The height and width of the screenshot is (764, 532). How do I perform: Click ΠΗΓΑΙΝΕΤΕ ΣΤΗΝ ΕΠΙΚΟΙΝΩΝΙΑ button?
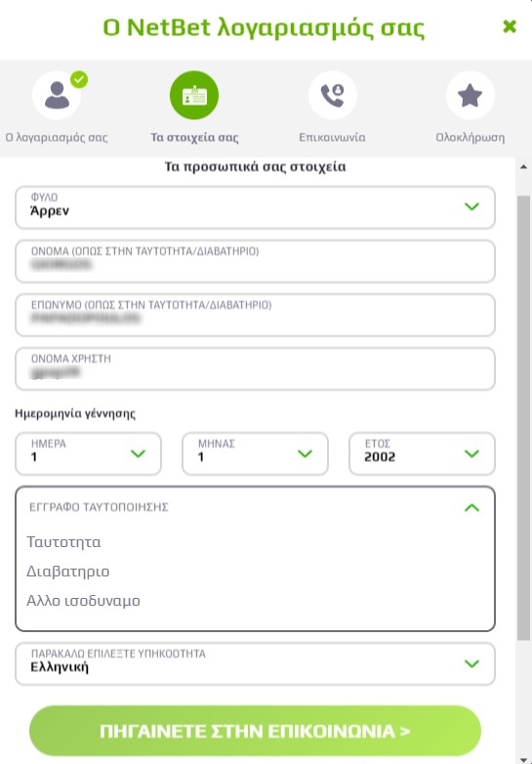(255, 731)
